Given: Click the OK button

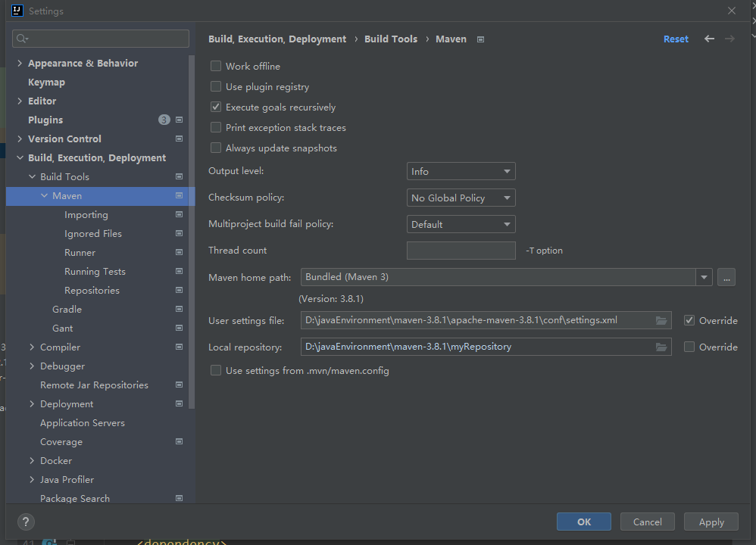Looking at the screenshot, I should point(584,522).
